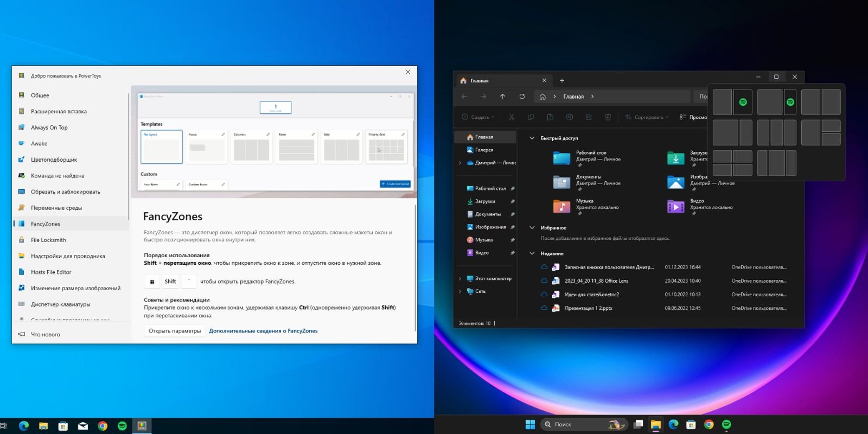This screenshot has width=868, height=434.
Task: Click Открыть параметры button
Action: coord(175,331)
